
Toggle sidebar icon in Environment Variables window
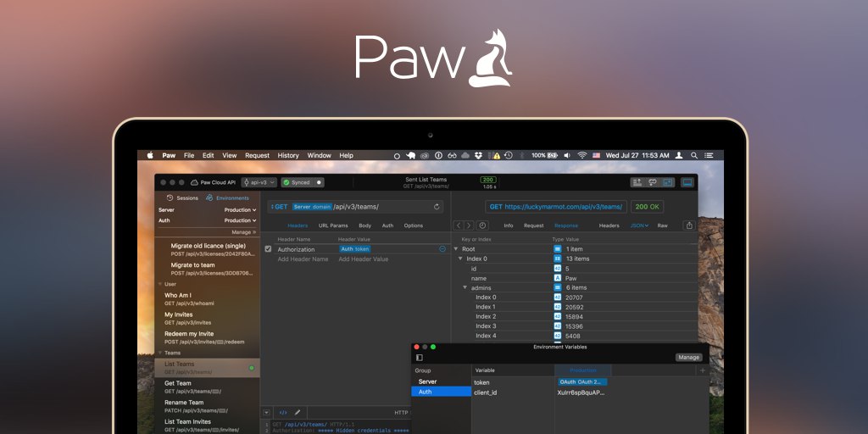tap(419, 358)
